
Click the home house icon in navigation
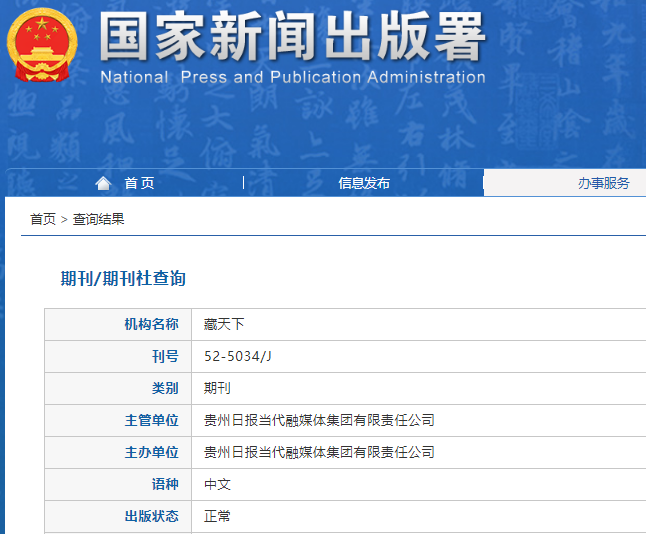click(x=103, y=183)
